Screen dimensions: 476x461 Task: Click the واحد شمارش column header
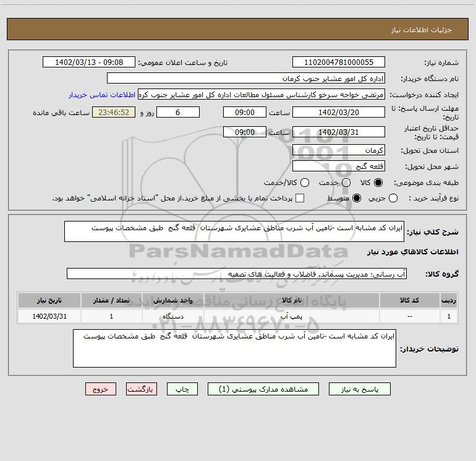pyautogui.click(x=172, y=301)
